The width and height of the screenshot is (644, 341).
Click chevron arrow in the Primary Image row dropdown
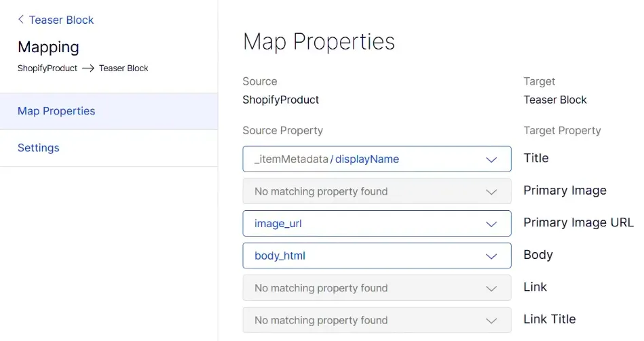[491, 192]
